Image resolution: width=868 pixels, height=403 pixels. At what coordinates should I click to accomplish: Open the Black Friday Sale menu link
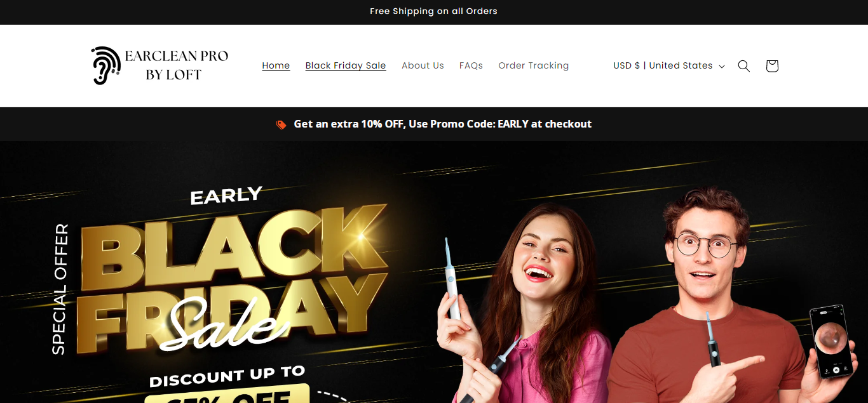point(346,65)
